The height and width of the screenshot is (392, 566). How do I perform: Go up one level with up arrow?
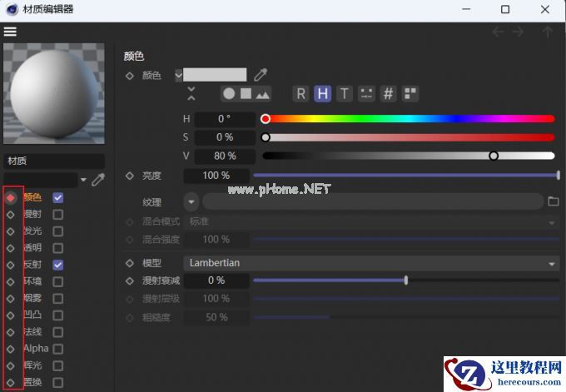click(x=547, y=32)
